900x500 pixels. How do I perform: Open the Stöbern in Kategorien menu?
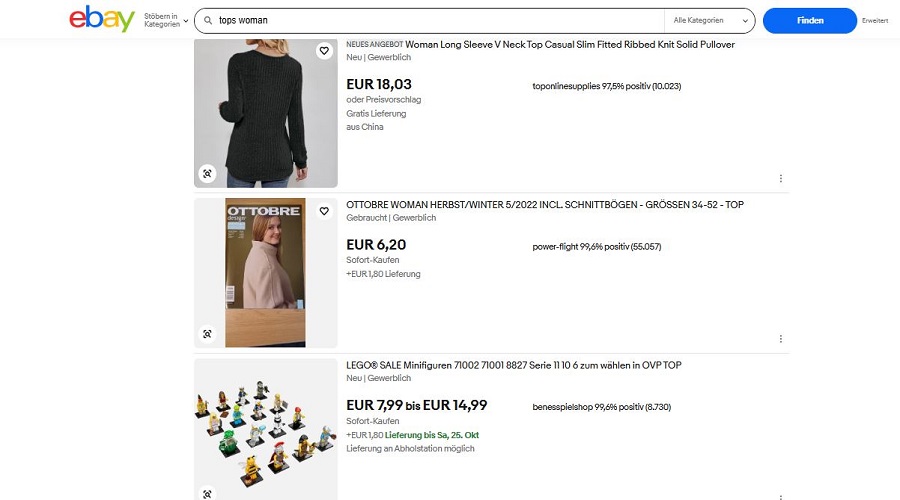(166, 20)
